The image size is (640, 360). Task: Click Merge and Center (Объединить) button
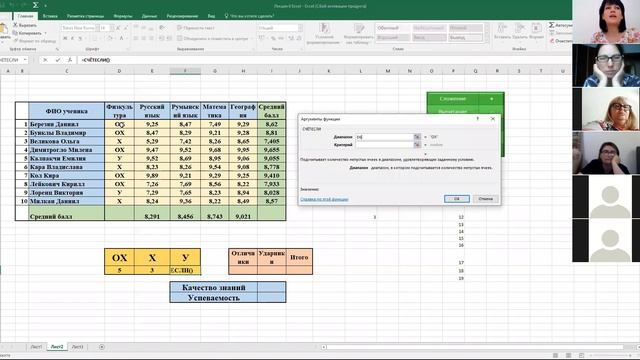(213, 38)
